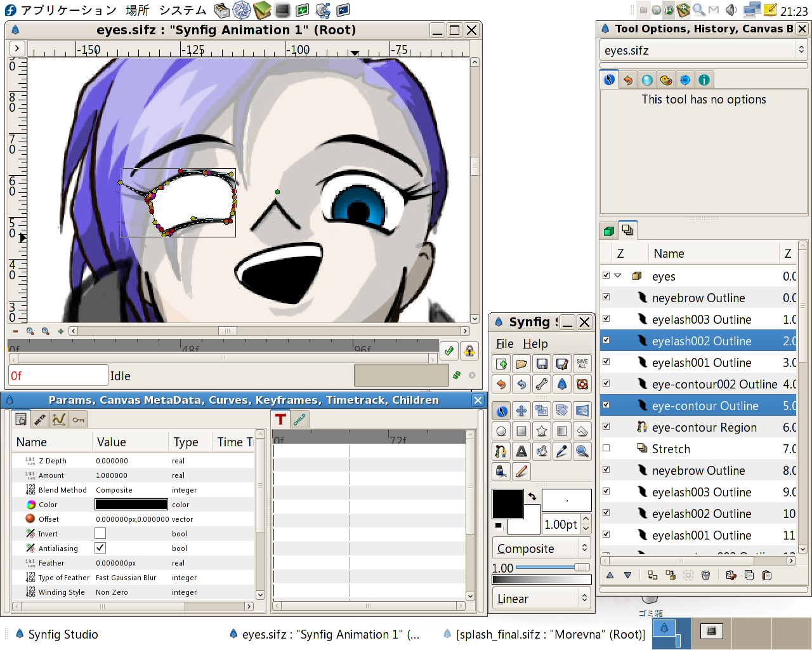Screen dimensions: 812x650
Task: Select the Scale tool
Action: (542, 411)
